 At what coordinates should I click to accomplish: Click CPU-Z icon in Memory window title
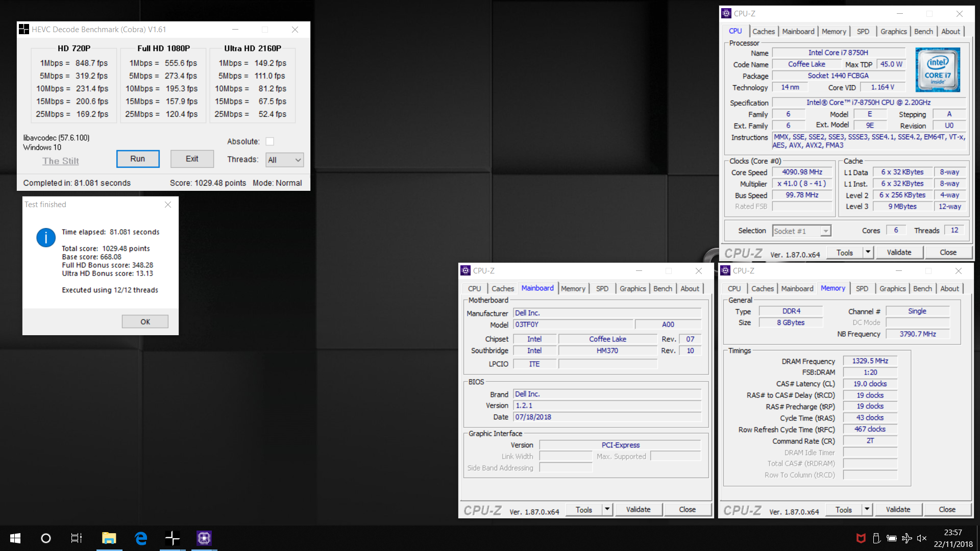click(725, 270)
